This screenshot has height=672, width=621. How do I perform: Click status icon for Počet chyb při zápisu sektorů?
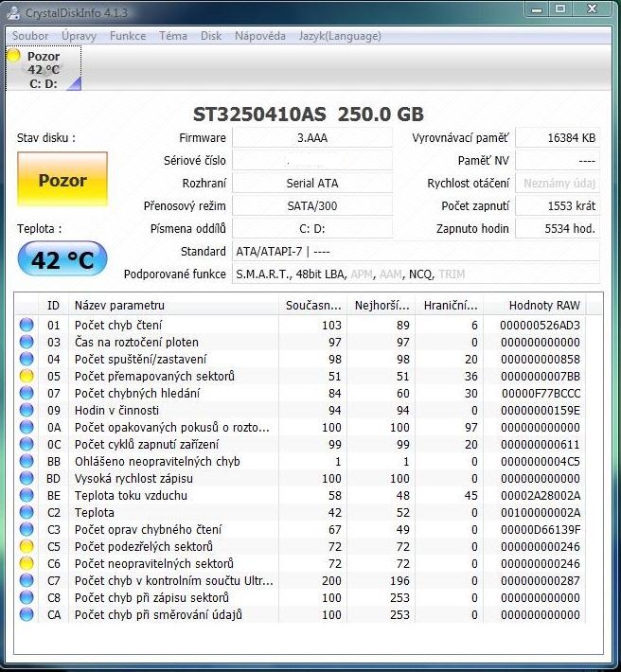[27, 597]
